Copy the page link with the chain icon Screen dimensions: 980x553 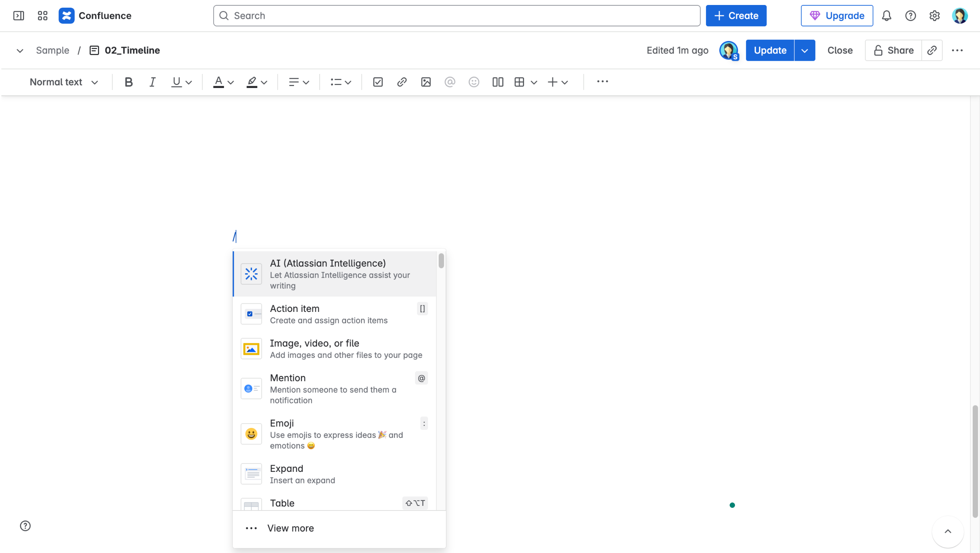tap(932, 51)
